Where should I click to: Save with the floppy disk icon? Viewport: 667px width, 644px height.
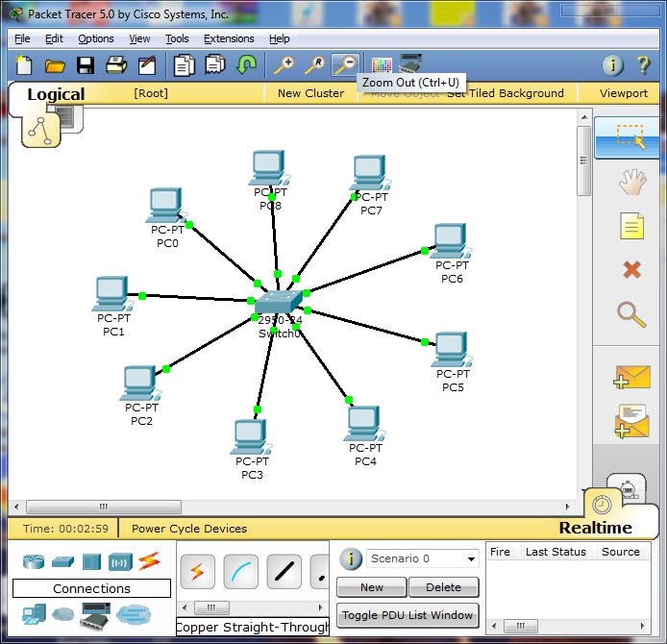pyautogui.click(x=86, y=66)
